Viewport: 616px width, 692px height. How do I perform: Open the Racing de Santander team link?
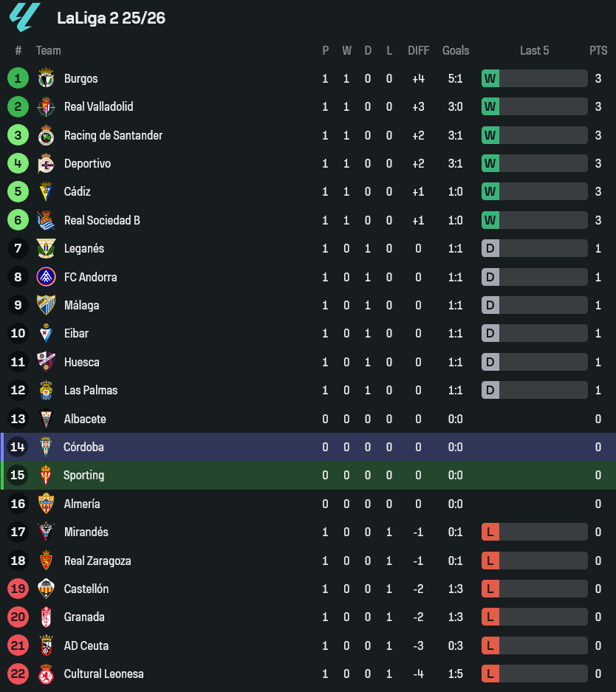[x=113, y=135]
